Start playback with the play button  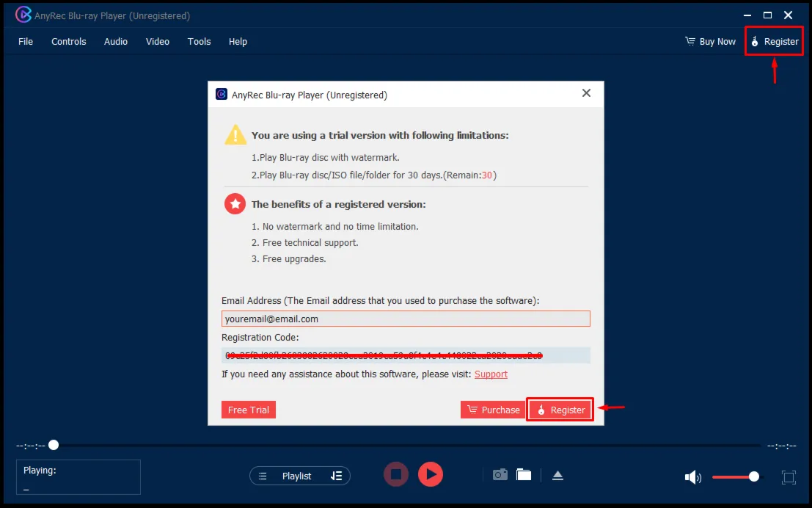(x=431, y=474)
